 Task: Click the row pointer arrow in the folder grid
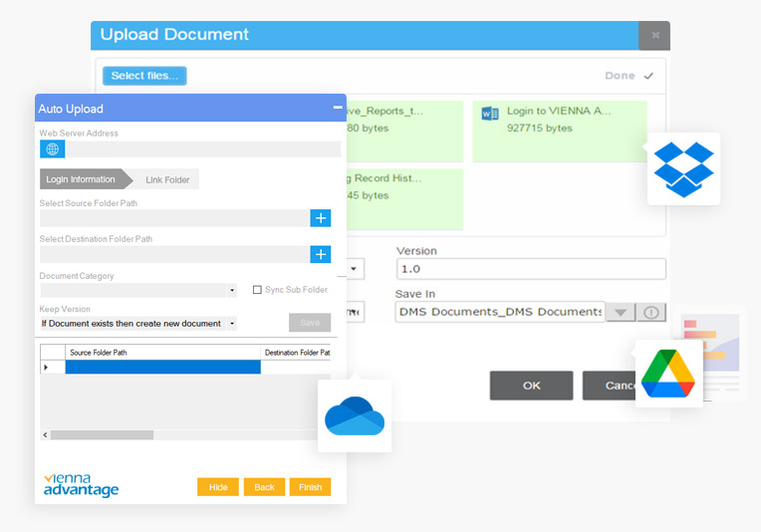(x=46, y=368)
